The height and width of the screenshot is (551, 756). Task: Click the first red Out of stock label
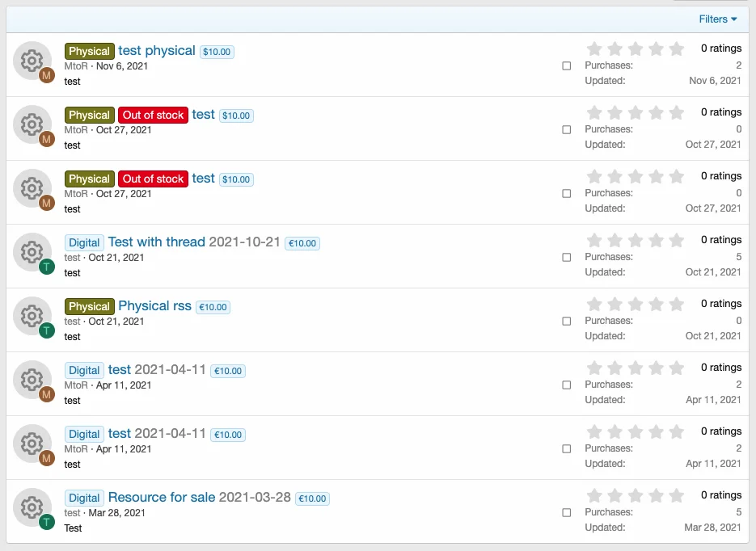coord(153,116)
